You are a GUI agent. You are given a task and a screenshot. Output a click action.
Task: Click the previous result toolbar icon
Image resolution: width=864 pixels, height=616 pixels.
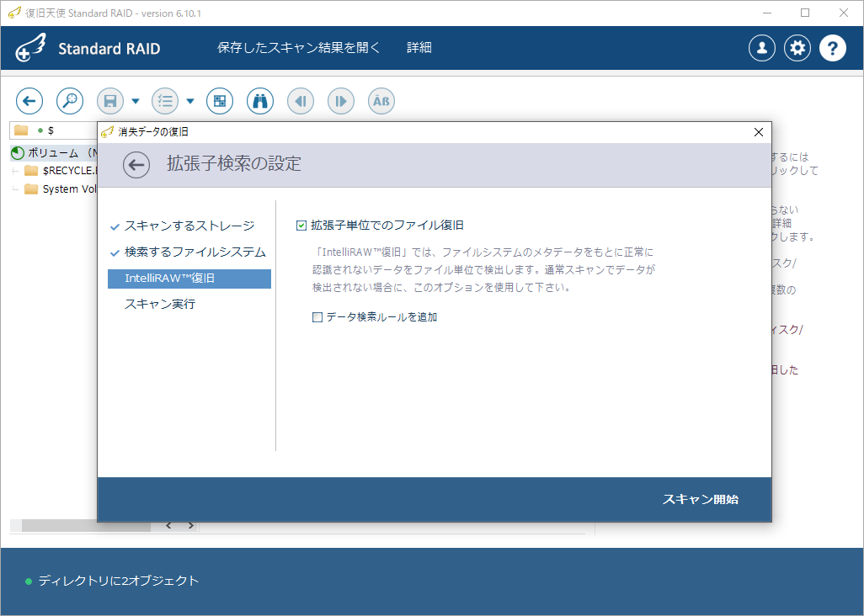point(301,101)
